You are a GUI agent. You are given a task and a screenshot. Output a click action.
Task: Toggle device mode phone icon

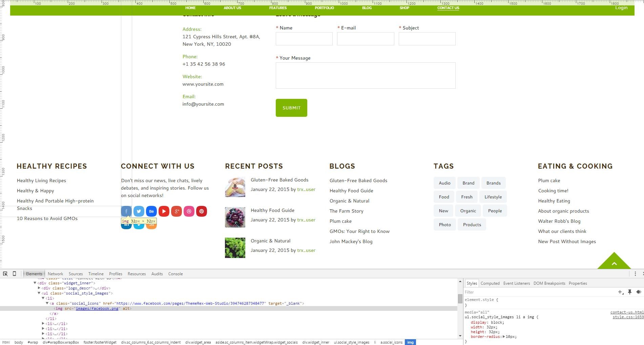click(x=14, y=274)
